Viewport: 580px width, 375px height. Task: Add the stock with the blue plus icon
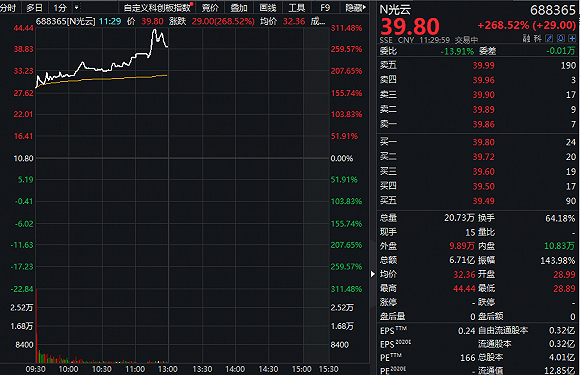[573, 38]
